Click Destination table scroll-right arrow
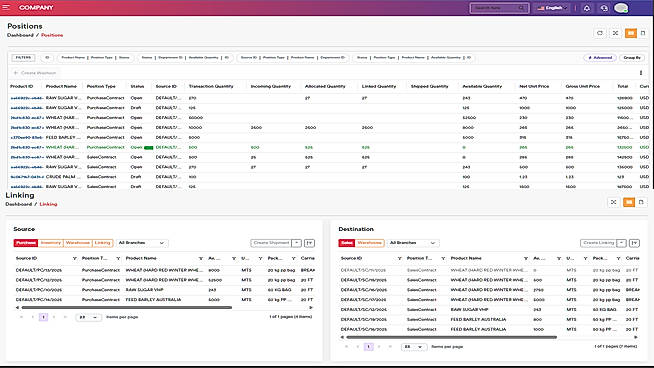Screen dimensions: 654x368 point(636,337)
